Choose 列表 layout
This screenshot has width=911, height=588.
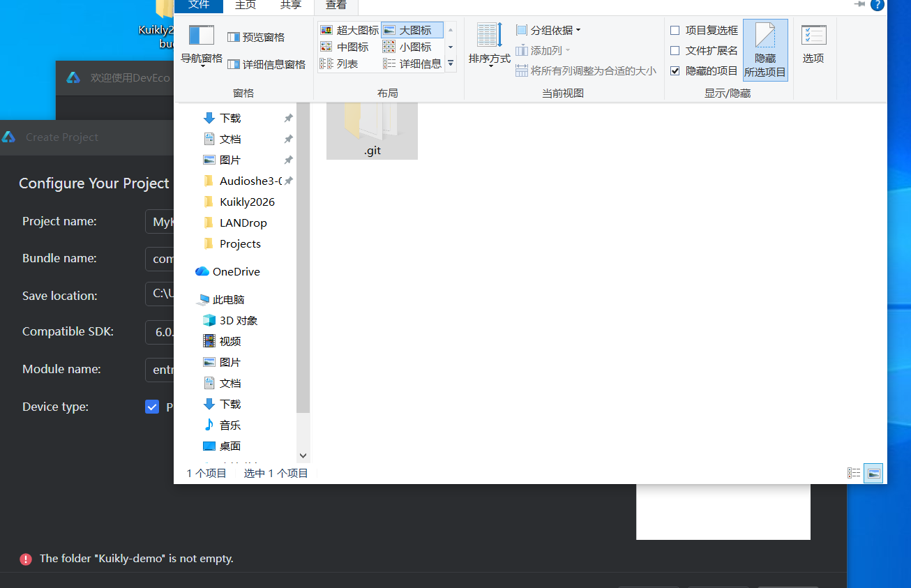click(339, 63)
